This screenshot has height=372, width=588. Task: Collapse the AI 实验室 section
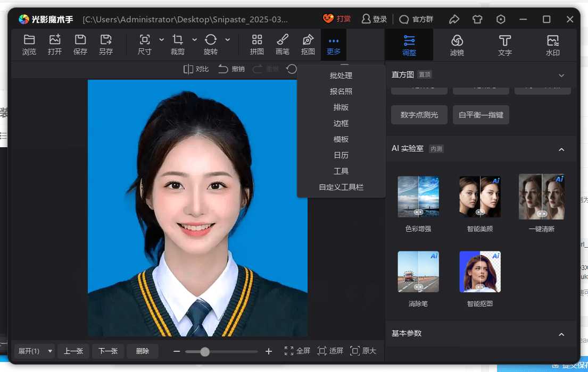(561, 149)
